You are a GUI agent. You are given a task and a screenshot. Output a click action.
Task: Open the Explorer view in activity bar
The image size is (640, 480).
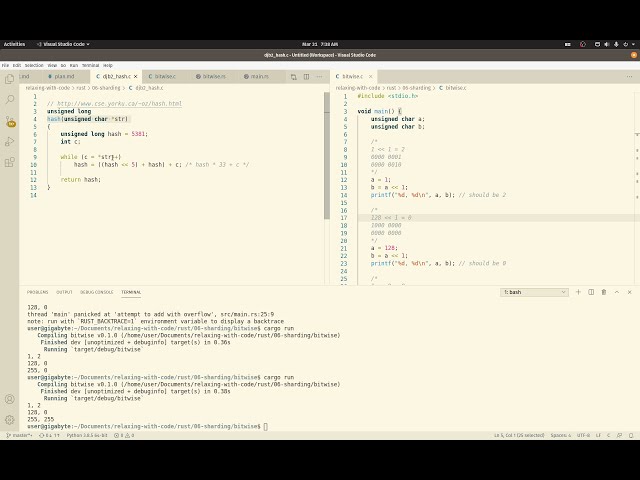pos(9,79)
